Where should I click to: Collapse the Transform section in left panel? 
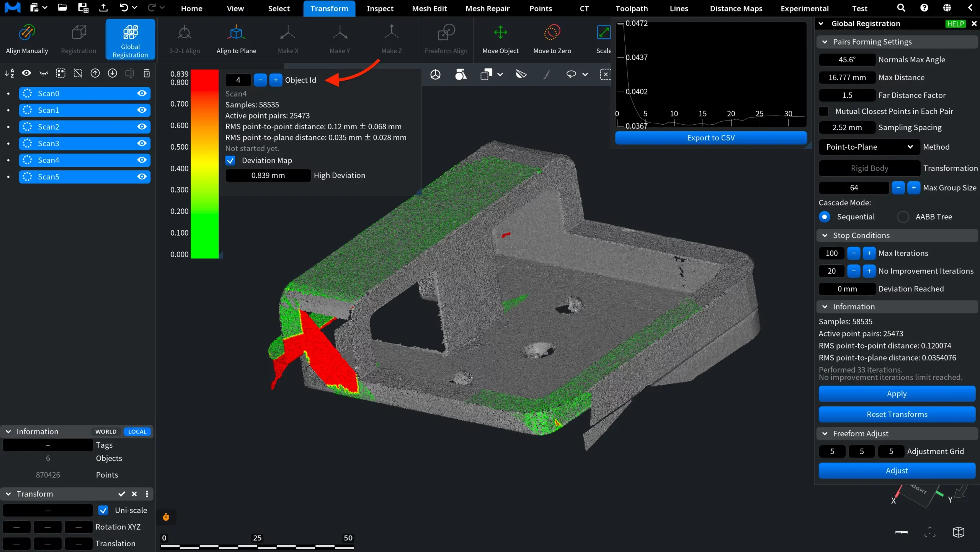click(x=8, y=494)
